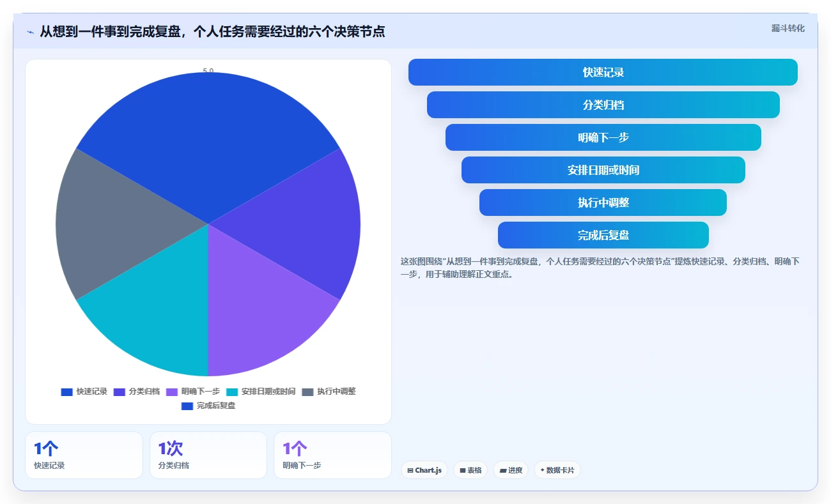The height and width of the screenshot is (504, 831).
Task: Click the 快速记录 legend color swatch
Action: pos(67,392)
